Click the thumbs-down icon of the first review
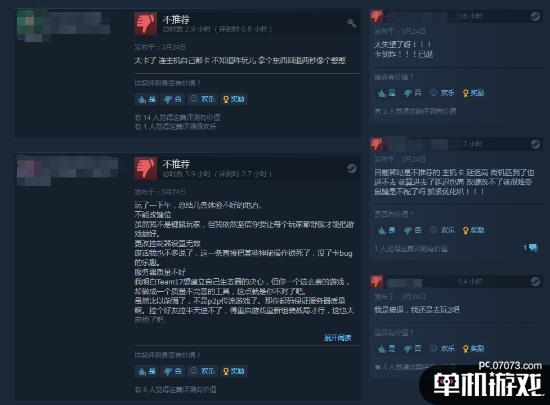This screenshot has height=405, width=550. tap(146, 24)
